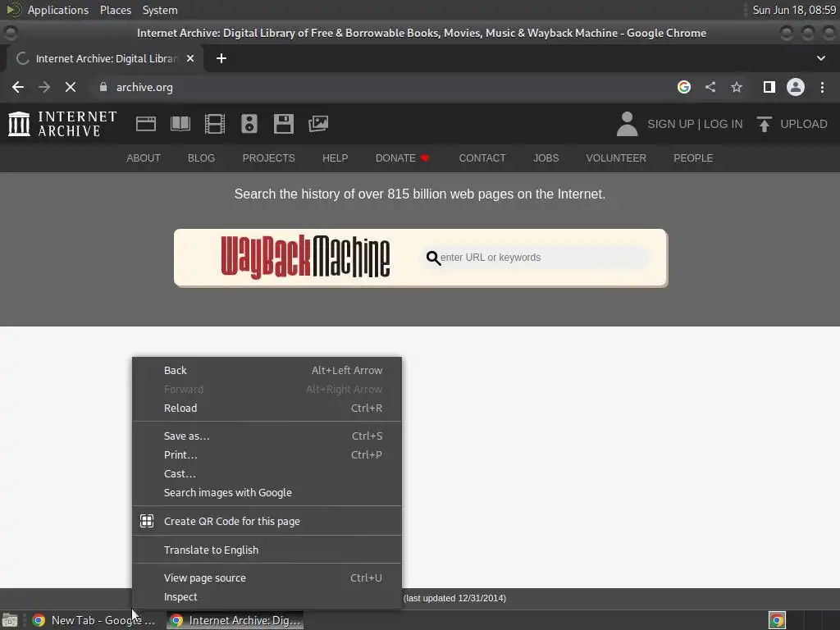Click the UPLOAD link text
The width and height of the screenshot is (840, 630).
point(804,124)
